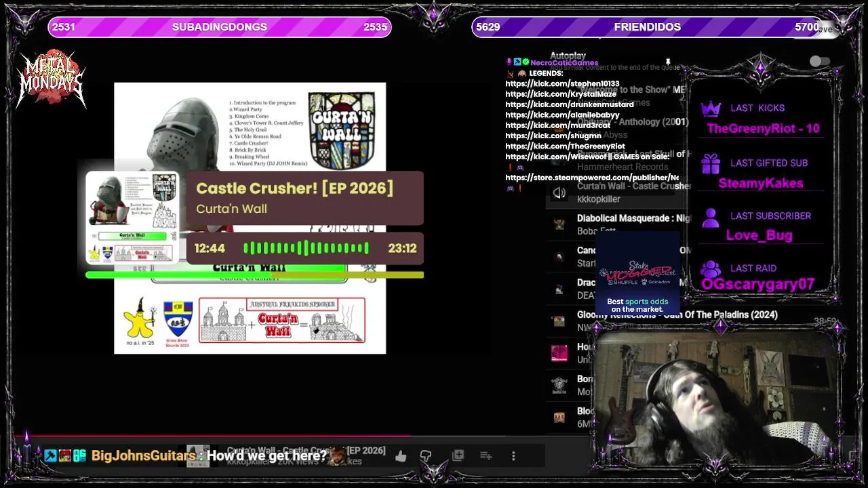The width and height of the screenshot is (868, 488).
Task: Open the store.steampowered.com publisher link
Action: [592, 178]
